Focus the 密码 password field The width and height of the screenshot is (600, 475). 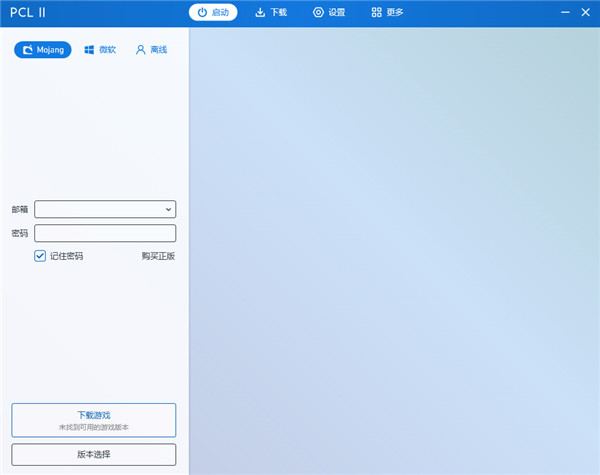(105, 233)
